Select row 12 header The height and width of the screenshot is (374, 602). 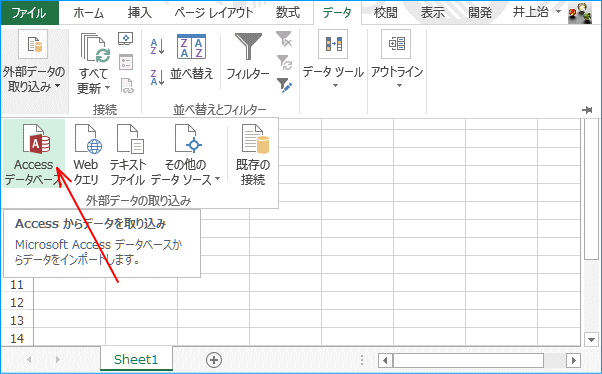point(17,303)
